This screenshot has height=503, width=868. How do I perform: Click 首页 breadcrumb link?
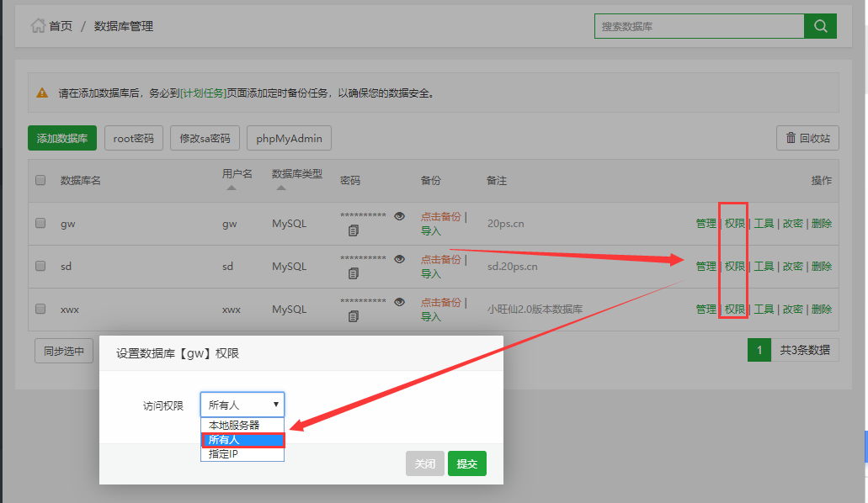[61, 26]
